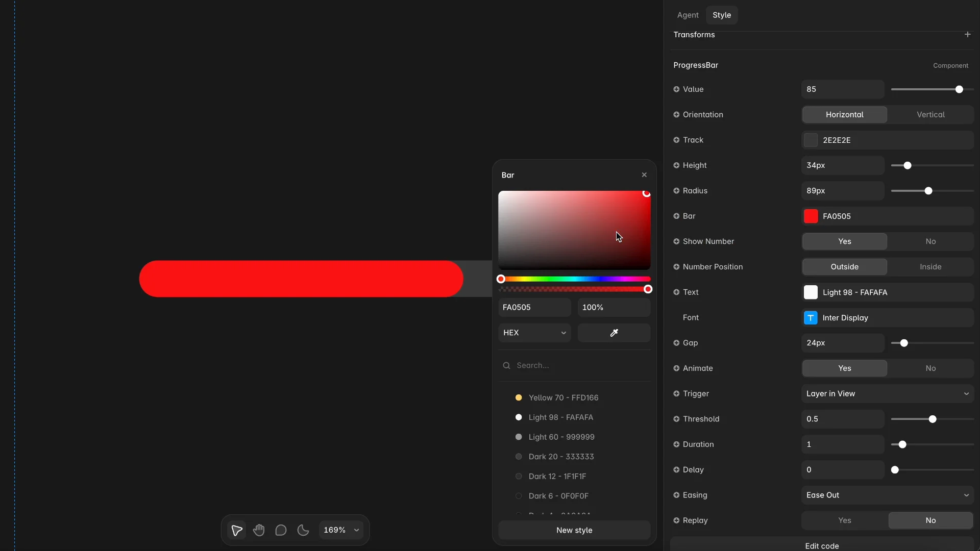980x551 pixels.
Task: Select the hand pan tool
Action: tap(259, 530)
